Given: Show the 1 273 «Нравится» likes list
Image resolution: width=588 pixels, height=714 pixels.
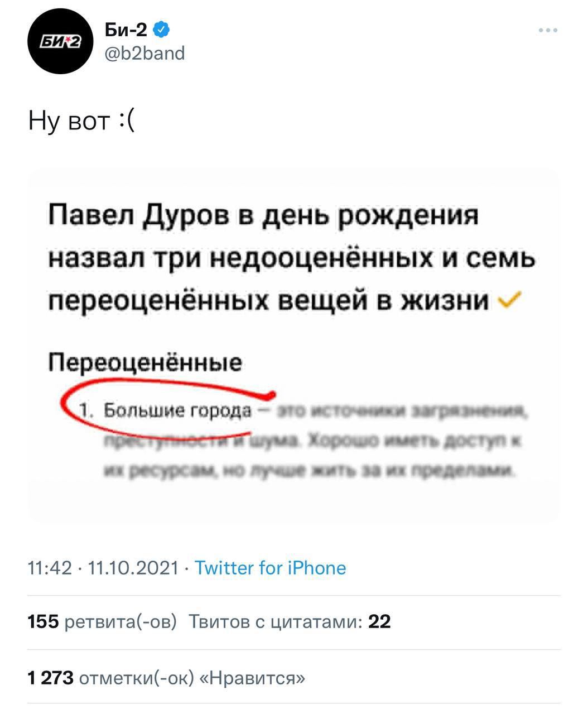Looking at the screenshot, I should pos(167,678).
